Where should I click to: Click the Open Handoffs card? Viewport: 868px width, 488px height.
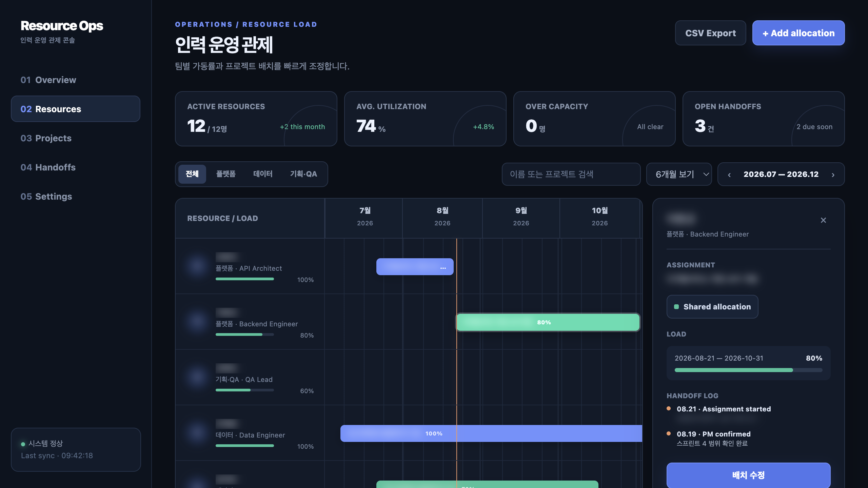tap(764, 119)
